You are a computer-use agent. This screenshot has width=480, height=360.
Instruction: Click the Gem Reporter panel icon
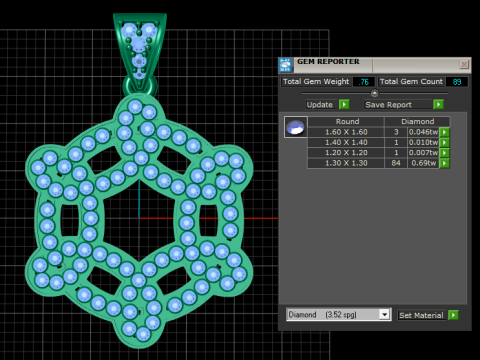[x=286, y=65]
